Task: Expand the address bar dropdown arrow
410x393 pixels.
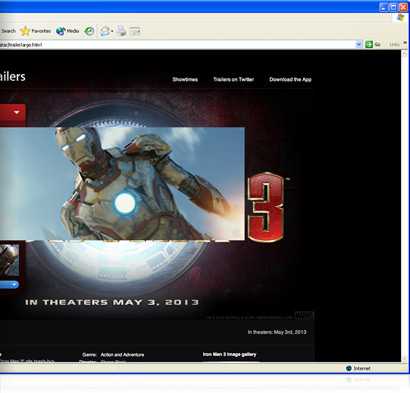Action: (x=359, y=44)
